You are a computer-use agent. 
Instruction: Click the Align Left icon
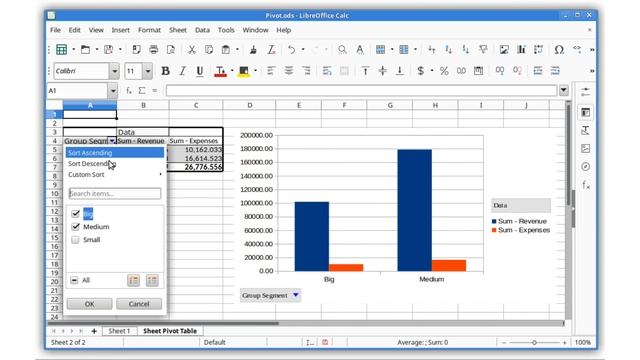[x=271, y=71]
